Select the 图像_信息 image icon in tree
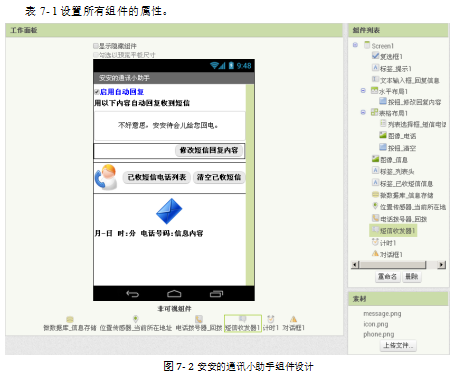 point(375,159)
